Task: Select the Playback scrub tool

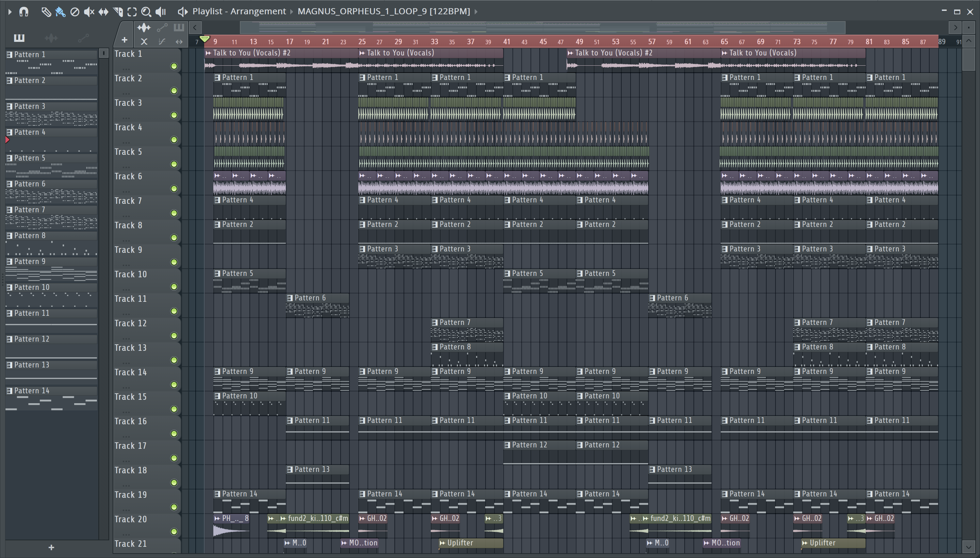Action: coord(161,12)
